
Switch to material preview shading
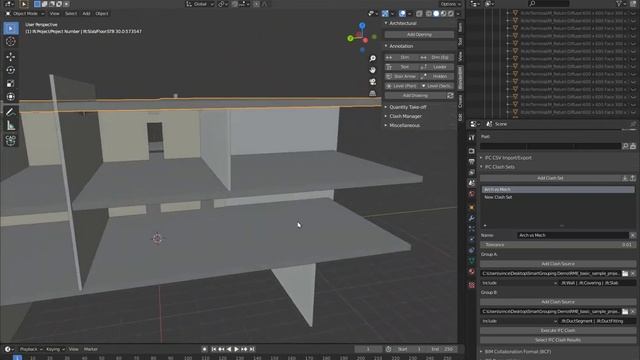pos(443,13)
